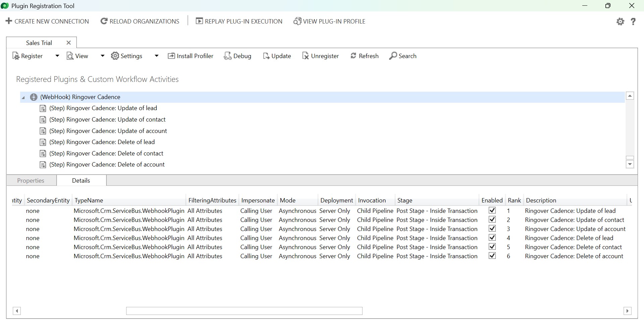The image size is (644, 324).
Task: Click the step icon beside Update of contact
Action: [x=43, y=120]
